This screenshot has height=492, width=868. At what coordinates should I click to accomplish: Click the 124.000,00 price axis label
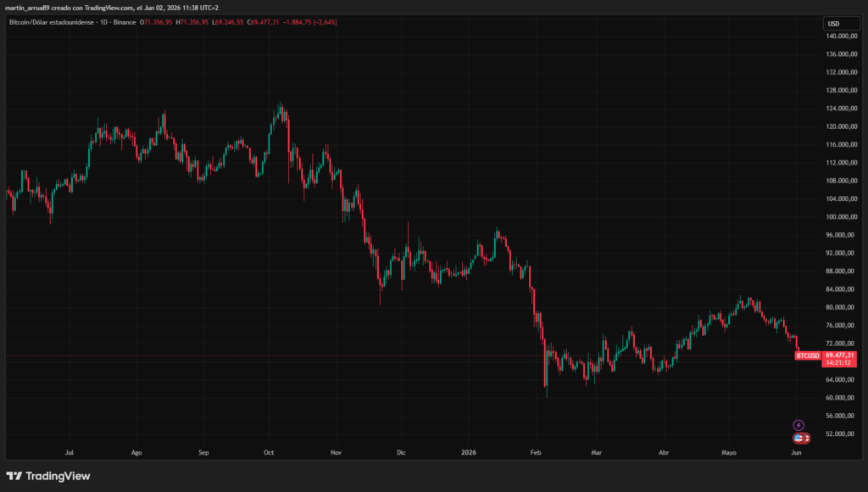pos(842,109)
